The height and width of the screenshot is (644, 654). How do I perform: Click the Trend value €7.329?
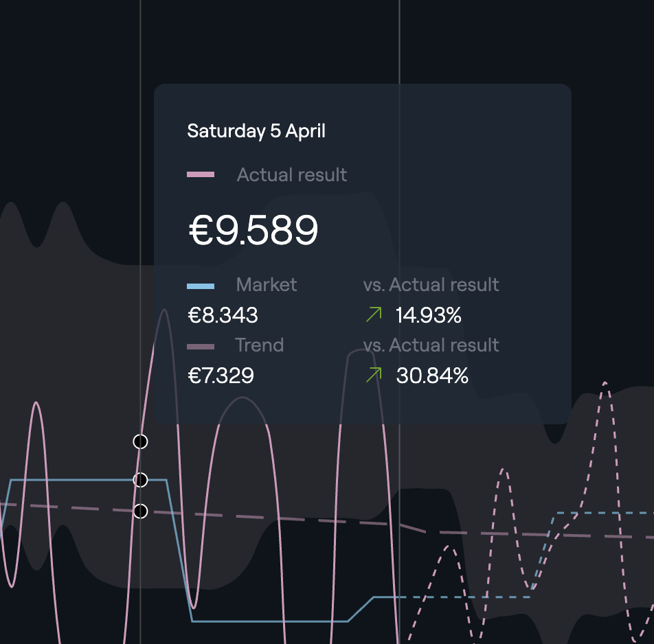[221, 376]
